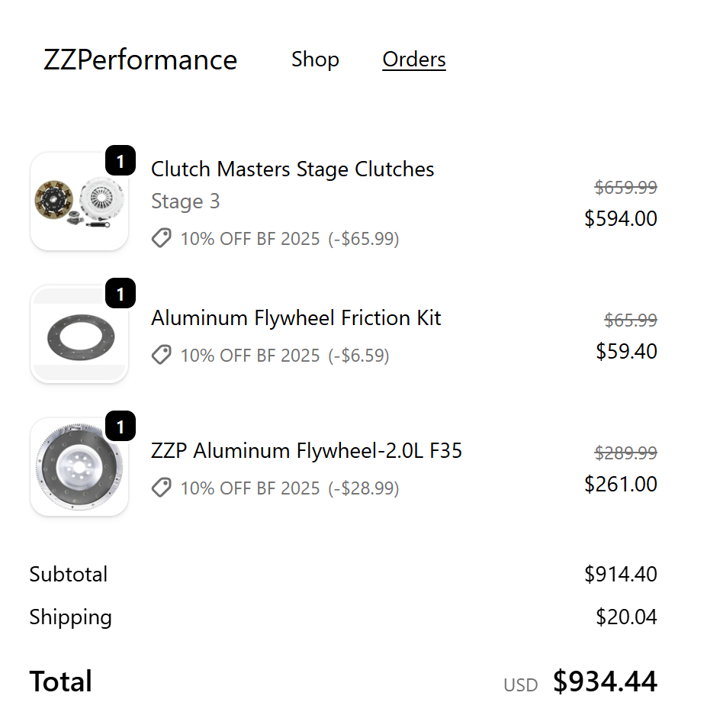Image resolution: width=707 pixels, height=728 pixels.
Task: Open the Orders tab
Action: (x=414, y=60)
